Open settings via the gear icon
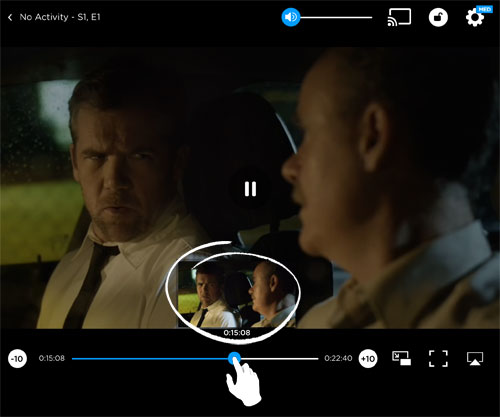The height and width of the screenshot is (417, 500). pyautogui.click(x=474, y=18)
